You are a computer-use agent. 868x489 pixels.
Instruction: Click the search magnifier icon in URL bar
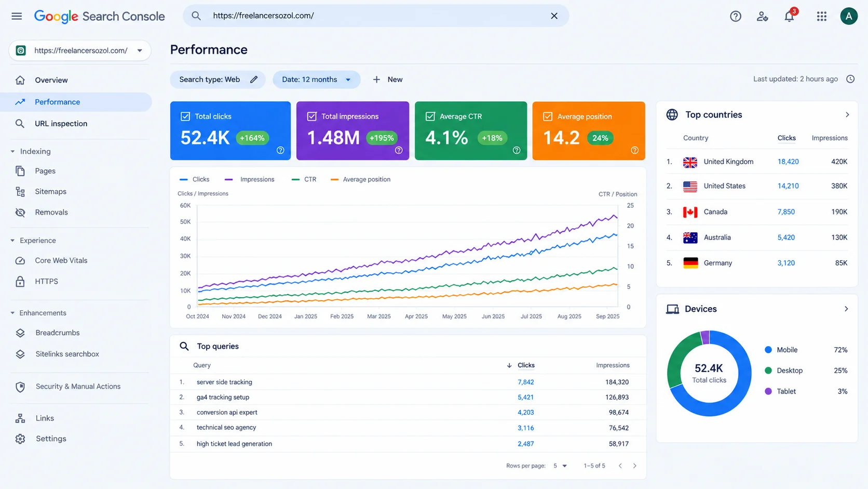196,16
